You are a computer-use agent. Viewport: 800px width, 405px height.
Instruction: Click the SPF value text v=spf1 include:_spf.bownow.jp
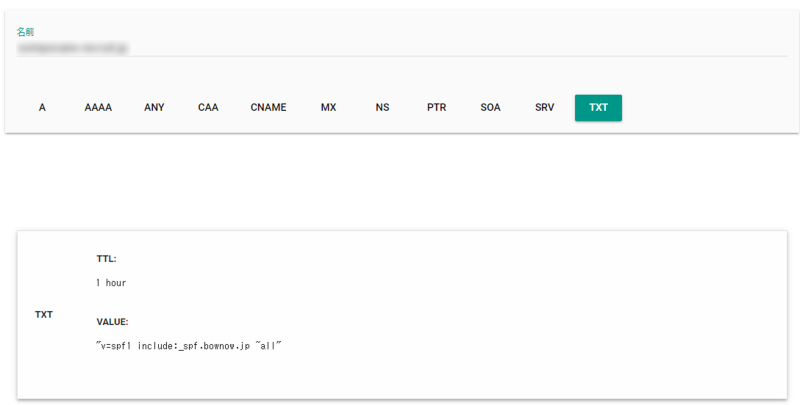[189, 346]
